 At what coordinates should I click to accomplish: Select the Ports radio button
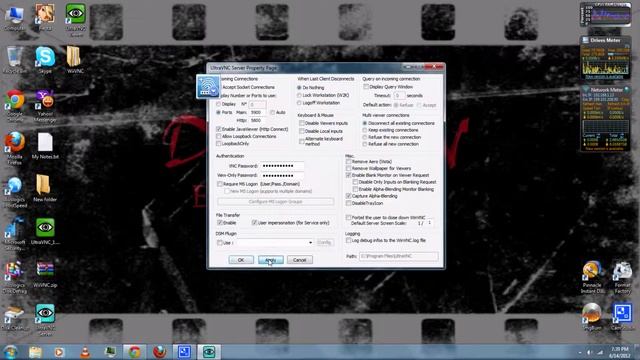tap(218, 112)
